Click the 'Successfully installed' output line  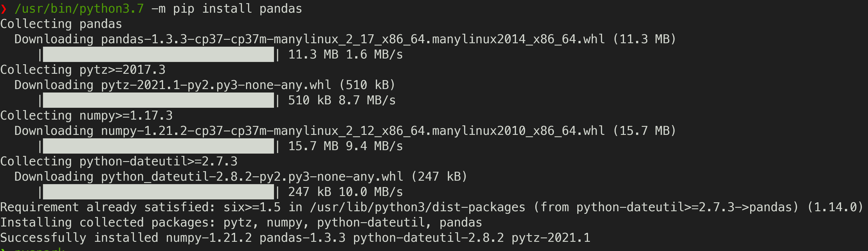tap(295, 238)
